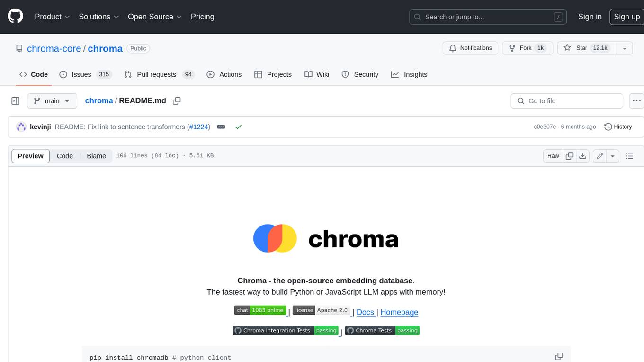
Task: Select the Blame view
Action: (x=96, y=156)
